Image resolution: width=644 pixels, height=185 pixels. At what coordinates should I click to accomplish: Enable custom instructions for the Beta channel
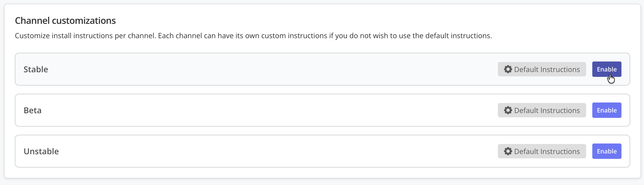coord(607,110)
